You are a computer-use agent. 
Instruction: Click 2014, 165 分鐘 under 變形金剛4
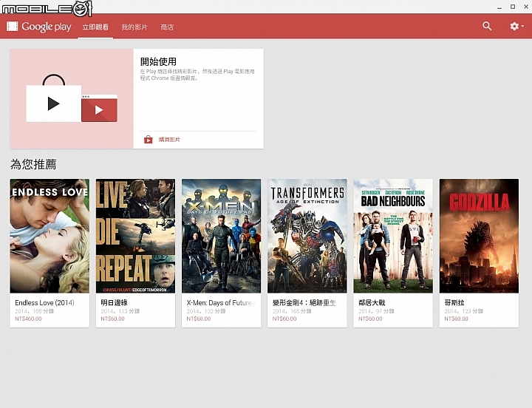(x=292, y=311)
